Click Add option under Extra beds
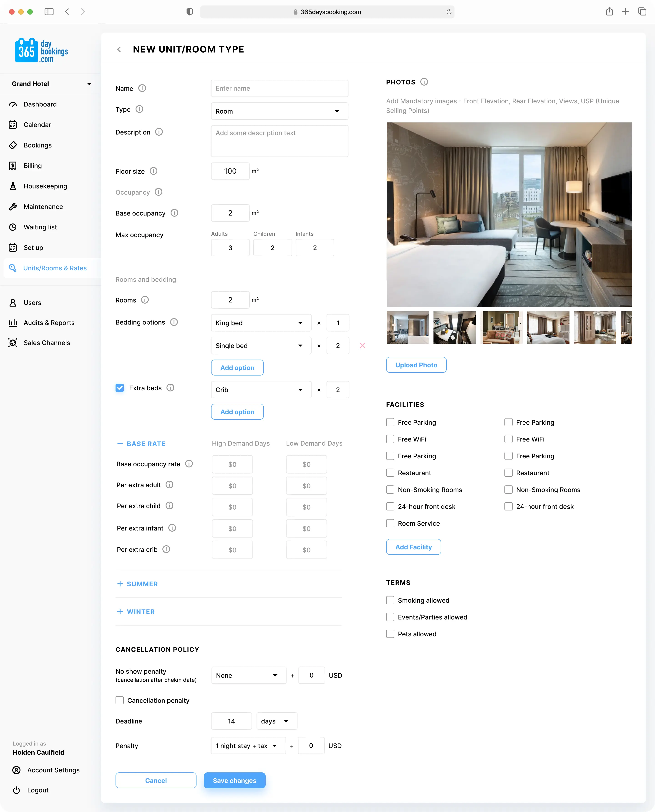 coord(237,412)
